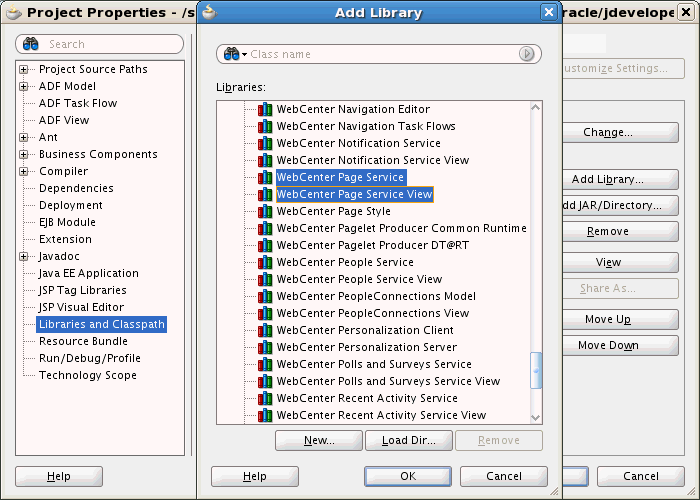Select WebCenter Page Style library row
Viewport: 700px width, 500px height.
pos(333,211)
